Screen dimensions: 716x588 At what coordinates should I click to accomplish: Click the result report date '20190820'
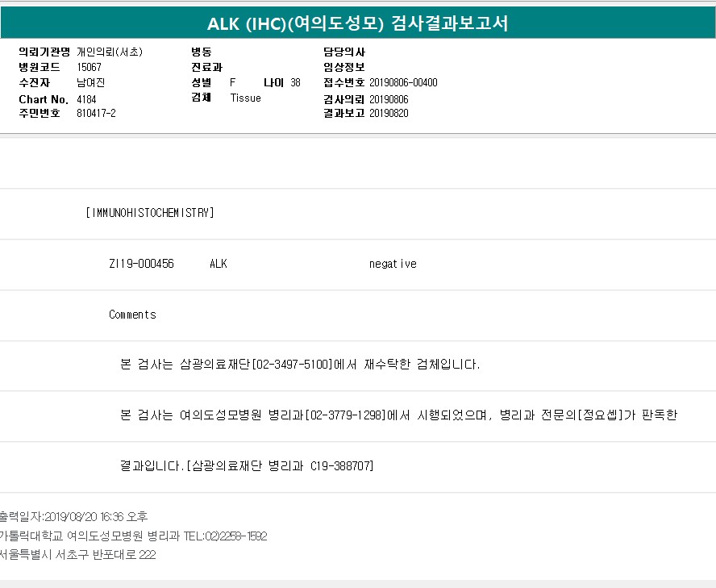click(x=389, y=113)
